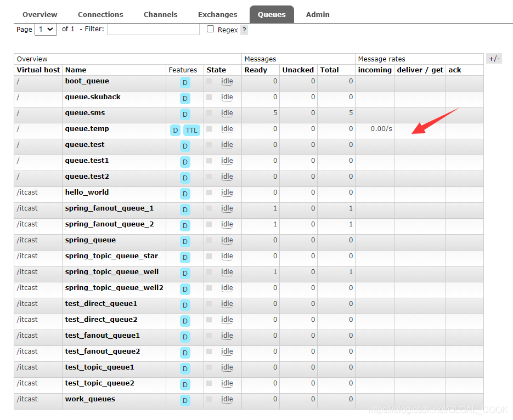Click the D durable badge of spring_queue

(185, 242)
